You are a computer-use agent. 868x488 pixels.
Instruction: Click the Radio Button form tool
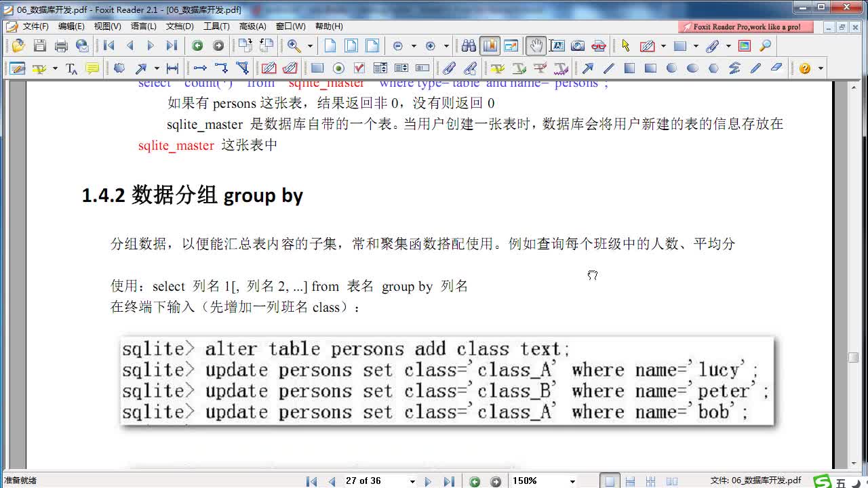(338, 68)
